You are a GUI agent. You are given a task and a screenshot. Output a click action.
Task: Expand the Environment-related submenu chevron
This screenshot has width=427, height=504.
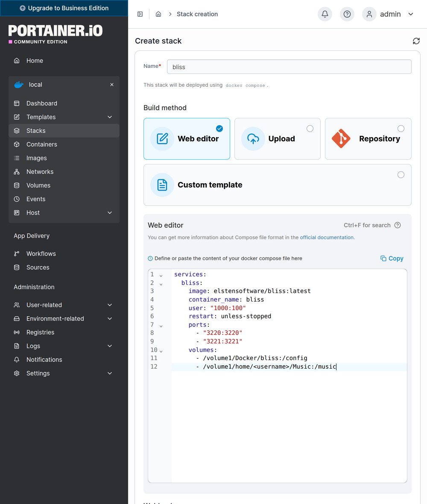click(x=110, y=319)
